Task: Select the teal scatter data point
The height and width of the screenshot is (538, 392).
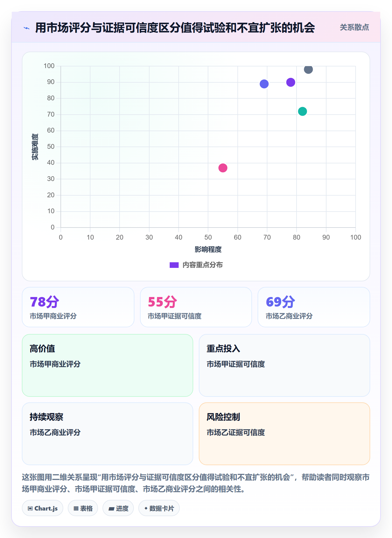Action: 302,111
